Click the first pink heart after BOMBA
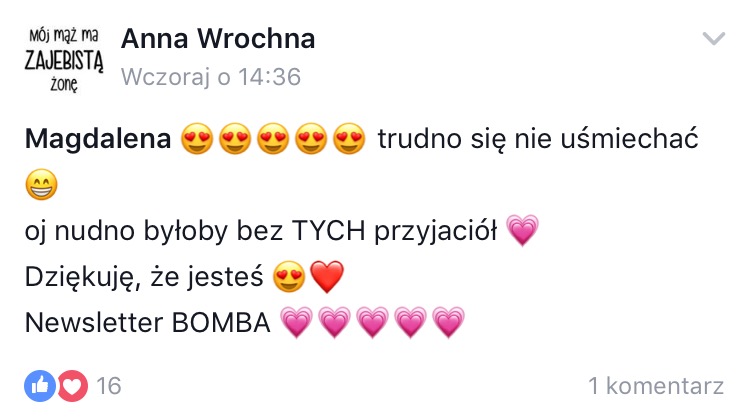Viewport: 750px width, 418px height. pyautogui.click(x=297, y=322)
